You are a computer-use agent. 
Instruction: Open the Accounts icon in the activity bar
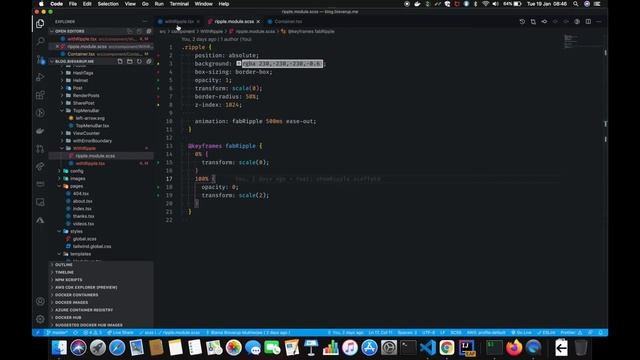pyautogui.click(x=40, y=301)
